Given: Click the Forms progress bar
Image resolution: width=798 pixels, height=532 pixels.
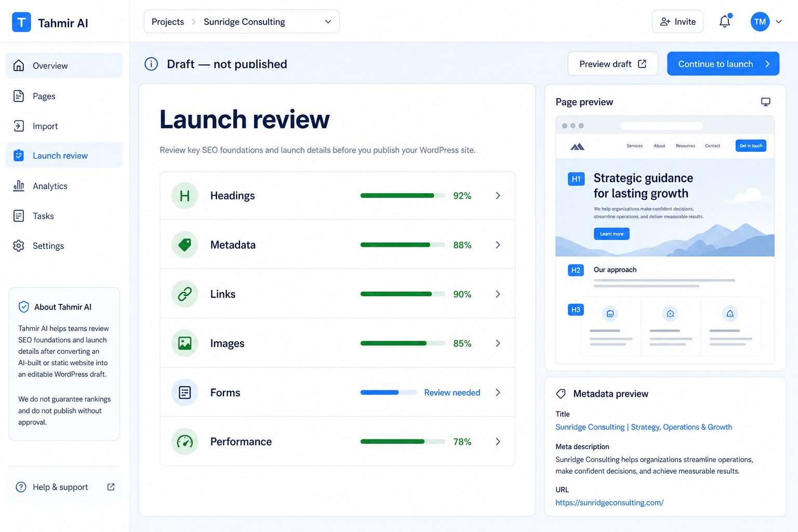Looking at the screenshot, I should click(x=389, y=392).
